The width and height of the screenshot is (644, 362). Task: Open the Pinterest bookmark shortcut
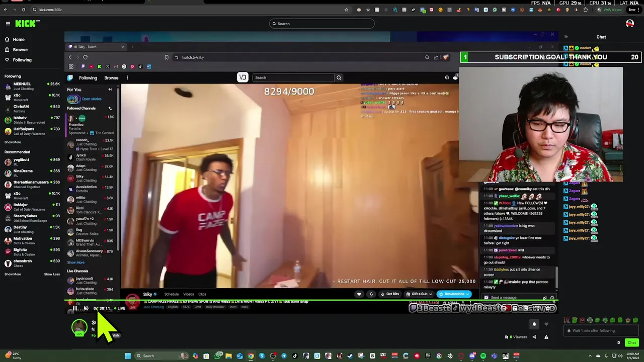pyautogui.click(x=132, y=66)
